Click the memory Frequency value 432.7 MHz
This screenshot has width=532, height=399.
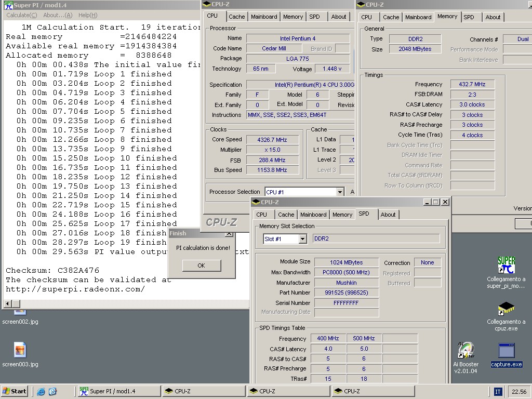(x=472, y=84)
